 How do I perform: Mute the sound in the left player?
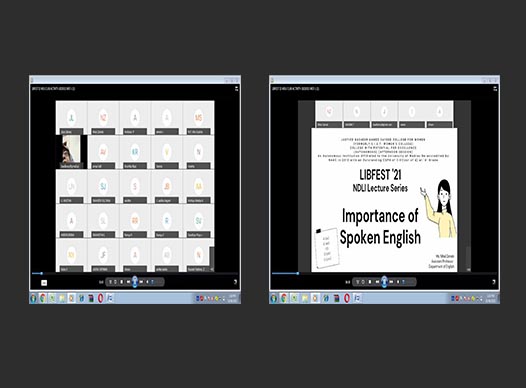click(x=147, y=282)
